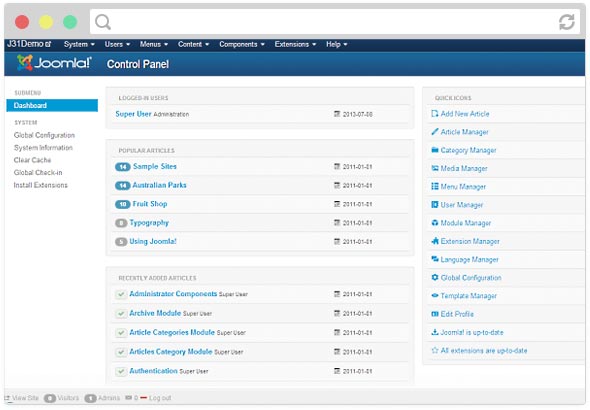The width and height of the screenshot is (590, 410).
Task: Click the Global Configuration gear icon
Action: pyautogui.click(x=435, y=277)
